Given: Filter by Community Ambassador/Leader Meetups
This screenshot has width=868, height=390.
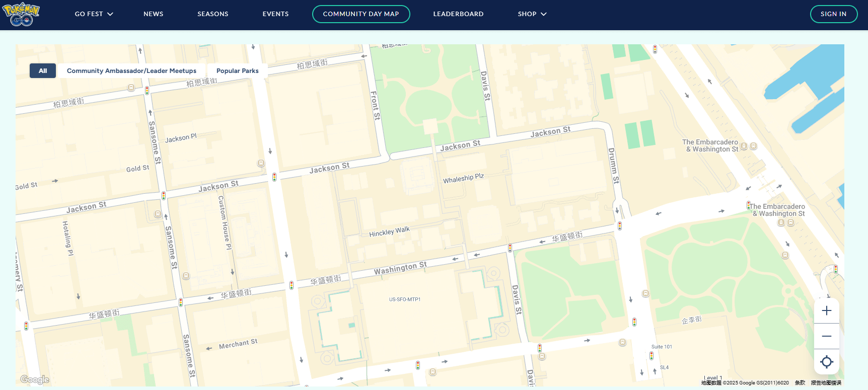Looking at the screenshot, I should 131,71.
